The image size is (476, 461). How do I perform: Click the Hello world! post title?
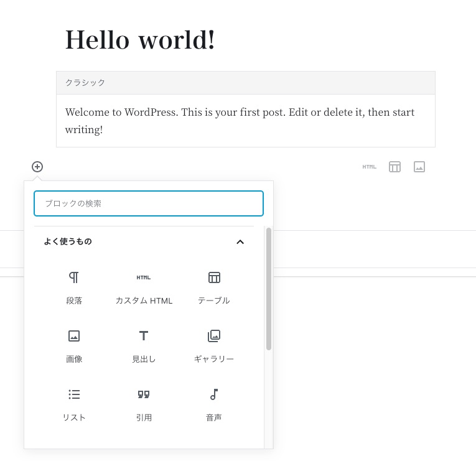click(140, 40)
